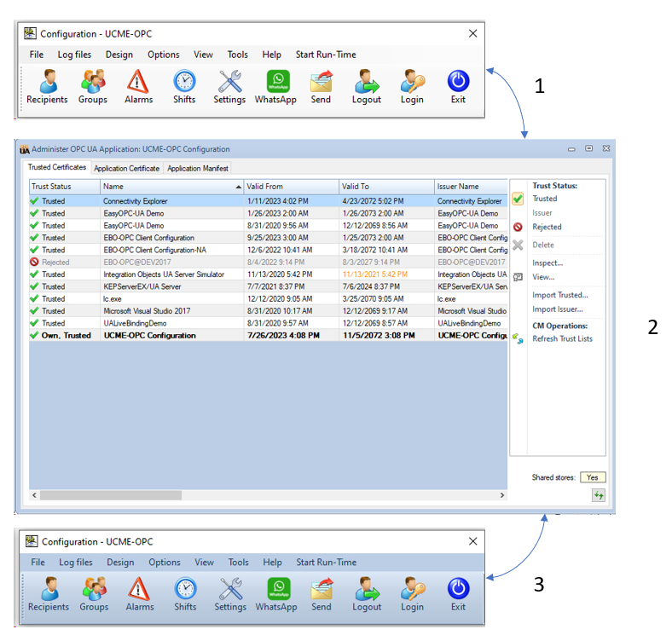Screen dimensions: 672x635
Task: Select the Integration Objects UA Server Simulator row
Action: [269, 274]
